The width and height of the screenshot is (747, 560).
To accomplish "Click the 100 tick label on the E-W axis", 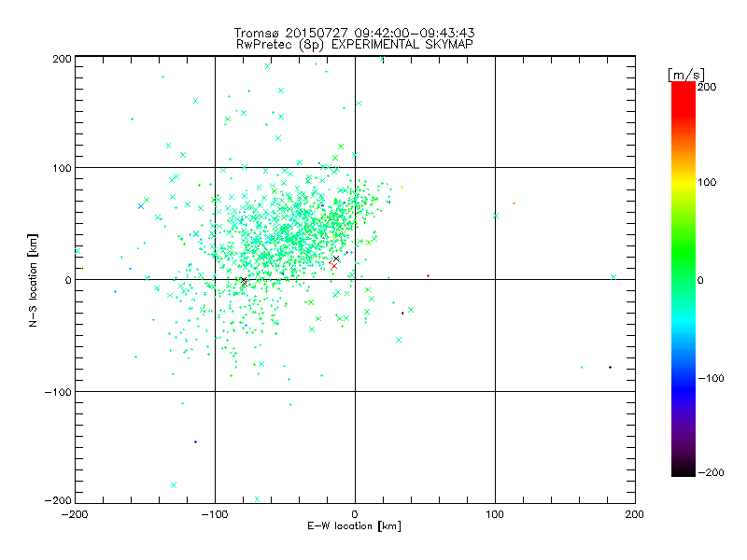I will coord(495,514).
